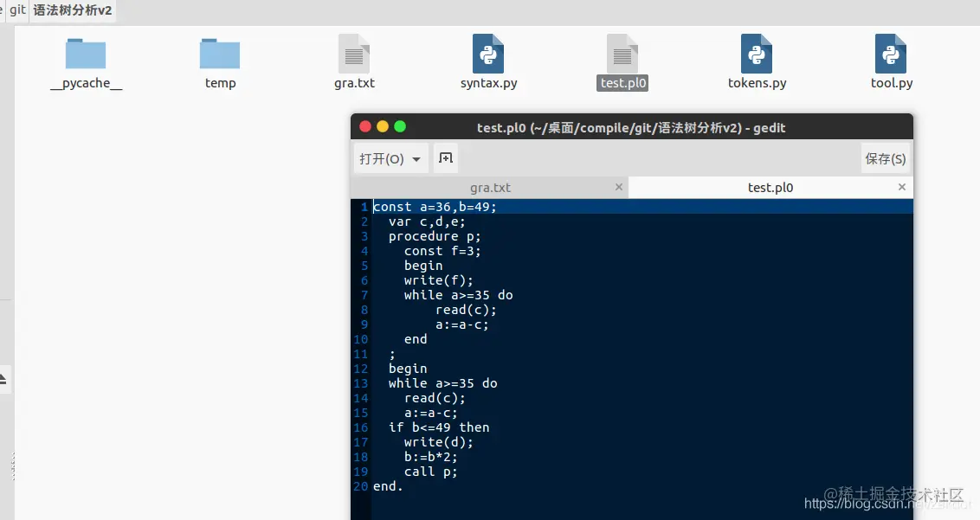Viewport: 980px width, 520px height.
Task: Click line 'write(d);' in editor
Action: click(x=439, y=442)
